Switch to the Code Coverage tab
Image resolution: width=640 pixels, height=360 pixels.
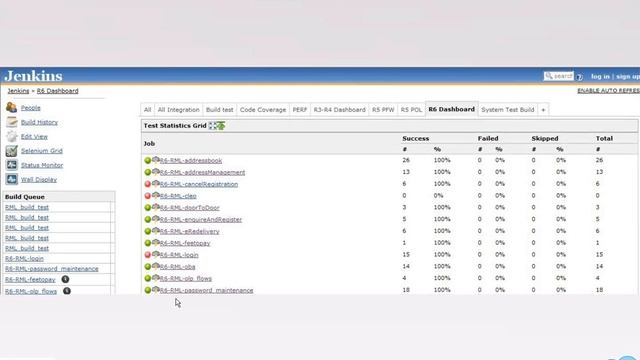(263, 110)
